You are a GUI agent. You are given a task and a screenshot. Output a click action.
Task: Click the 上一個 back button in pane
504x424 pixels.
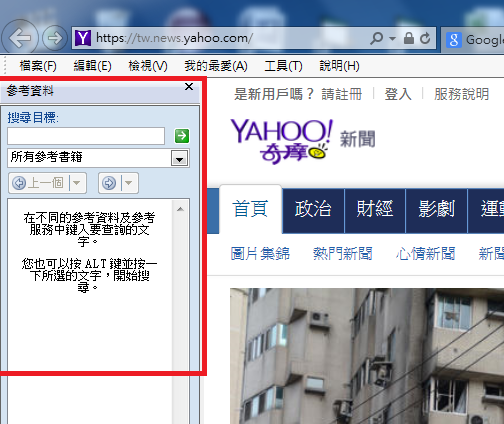click(39, 183)
